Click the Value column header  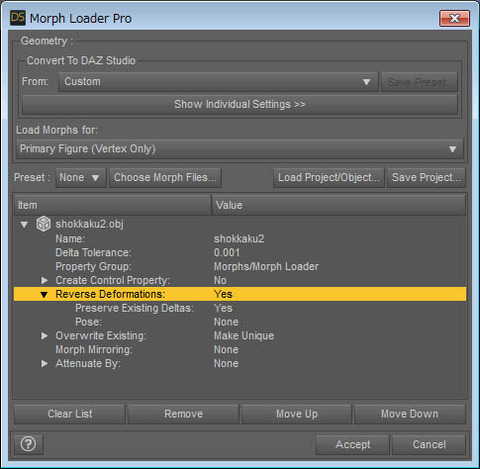click(x=339, y=205)
